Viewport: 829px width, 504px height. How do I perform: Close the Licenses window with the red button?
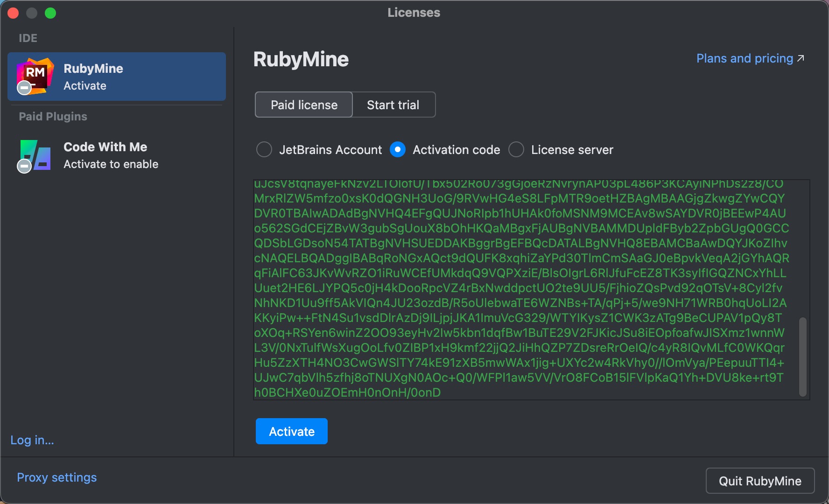[x=13, y=13]
